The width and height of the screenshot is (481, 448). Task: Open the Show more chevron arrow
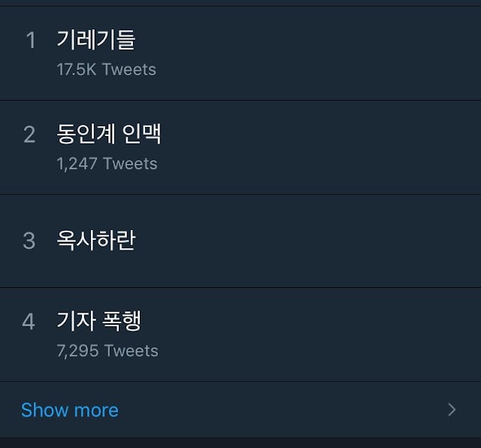pos(452,410)
